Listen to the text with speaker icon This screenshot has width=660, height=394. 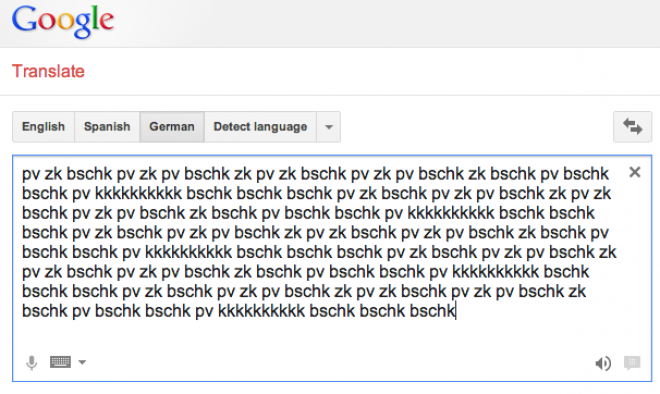tap(603, 363)
